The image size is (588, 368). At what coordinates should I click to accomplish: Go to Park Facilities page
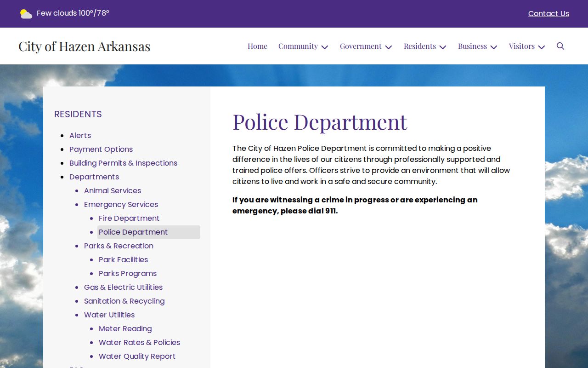click(x=123, y=259)
